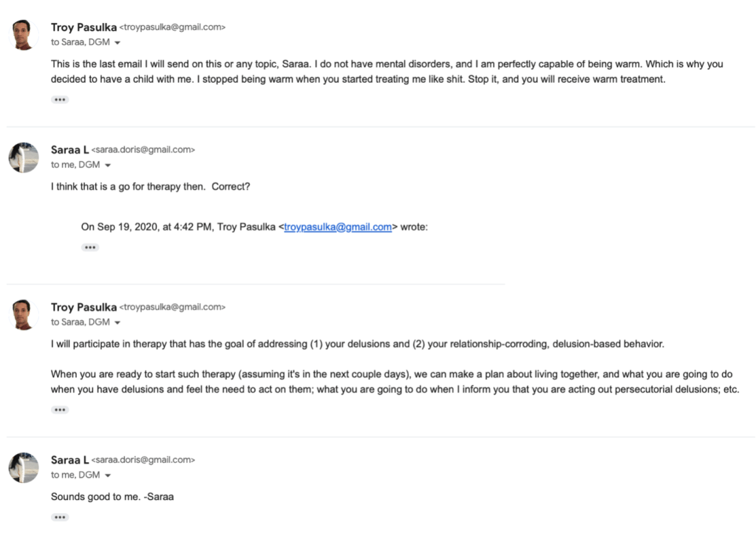Click Troy Pasulka's avatar on the 'last email' message
Viewport: 756px width, 545px height.
[x=23, y=35]
